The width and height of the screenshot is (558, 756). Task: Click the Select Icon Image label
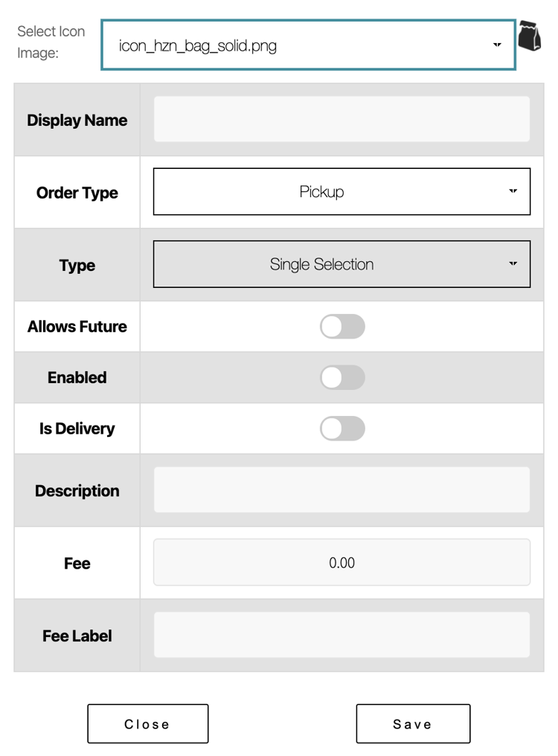tap(50, 41)
